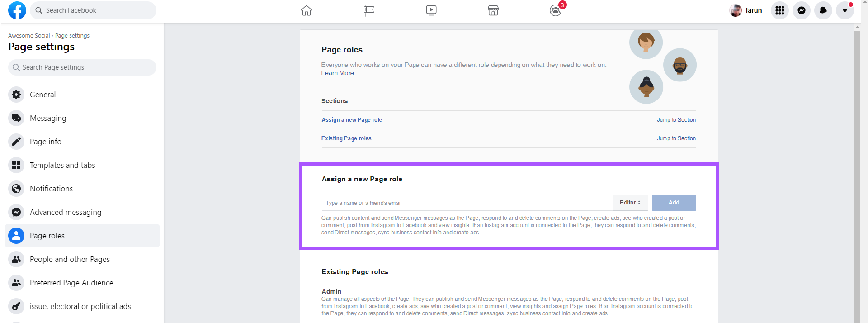
Task: Click the Tarun profile name
Action: (x=753, y=10)
